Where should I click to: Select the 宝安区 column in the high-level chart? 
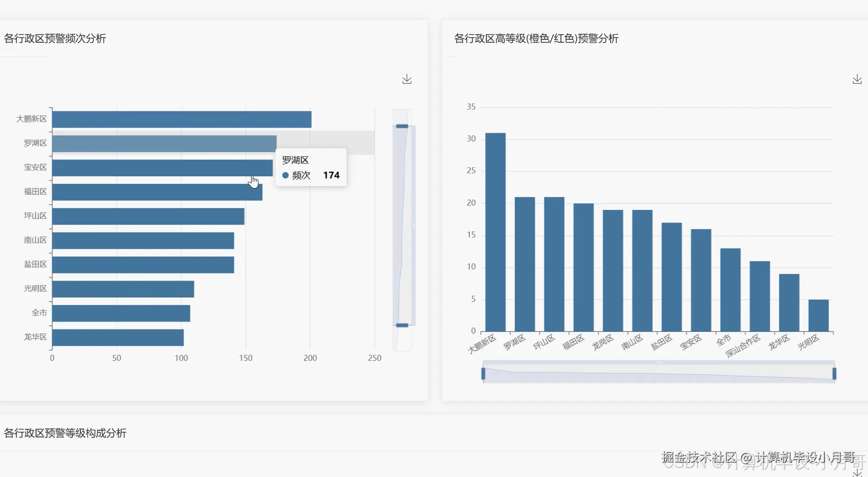pos(701,280)
